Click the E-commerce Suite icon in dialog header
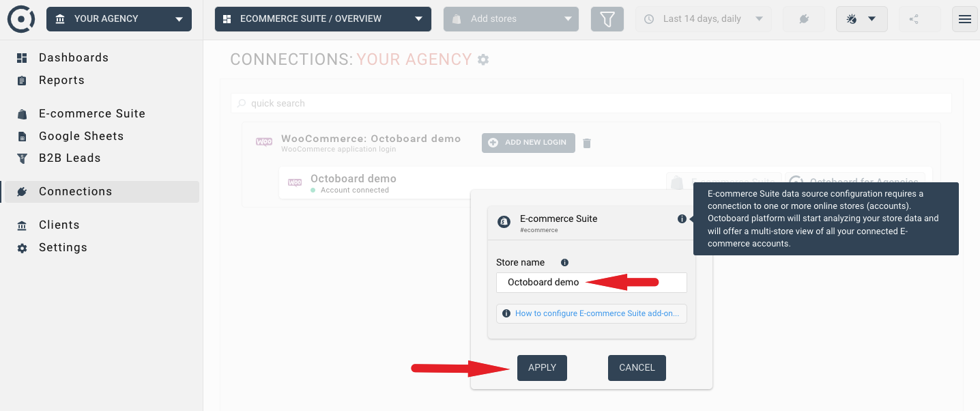Screen dimensions: 980x411 point(504,222)
